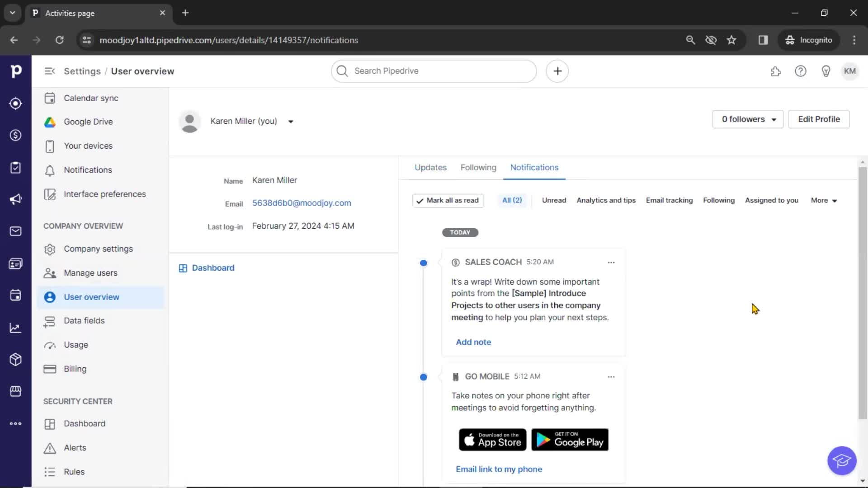
Task: Switch to the Updates tab
Action: click(430, 168)
